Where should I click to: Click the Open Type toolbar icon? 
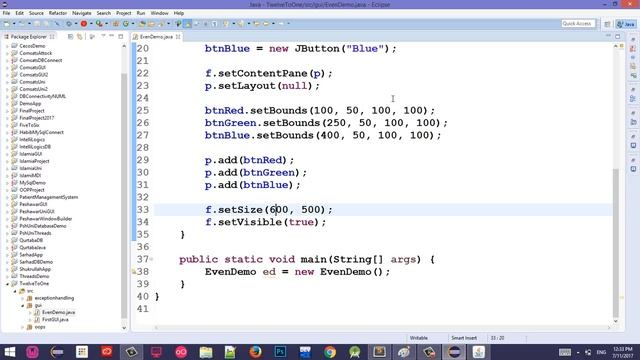point(142,24)
